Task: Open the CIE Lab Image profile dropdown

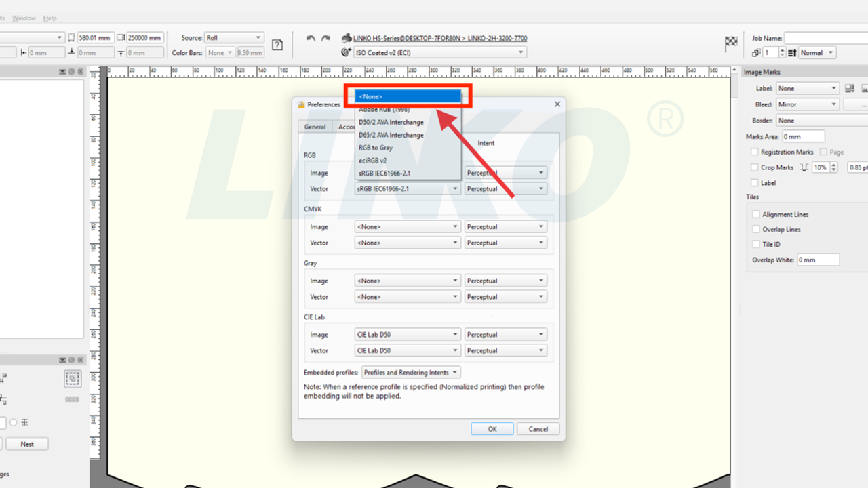Action: pos(408,335)
